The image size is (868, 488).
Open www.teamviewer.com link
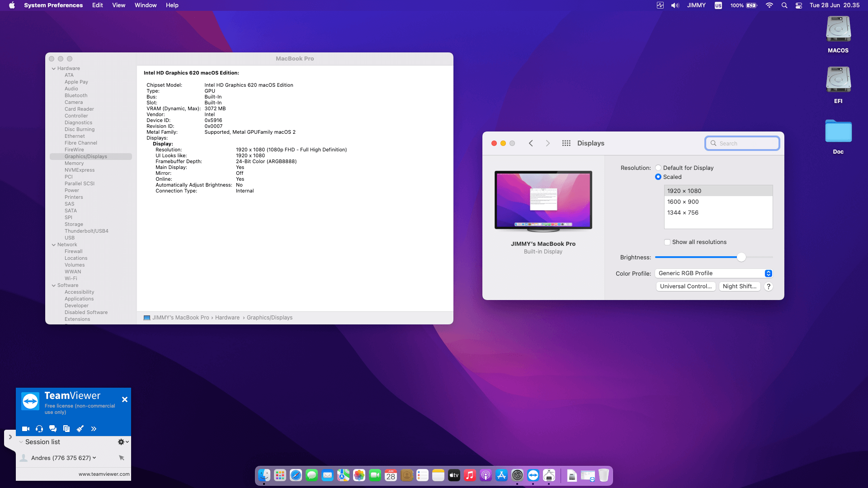[104, 474]
